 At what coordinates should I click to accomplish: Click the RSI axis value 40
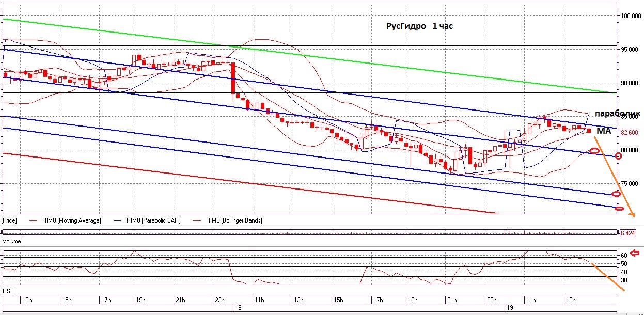click(x=624, y=272)
